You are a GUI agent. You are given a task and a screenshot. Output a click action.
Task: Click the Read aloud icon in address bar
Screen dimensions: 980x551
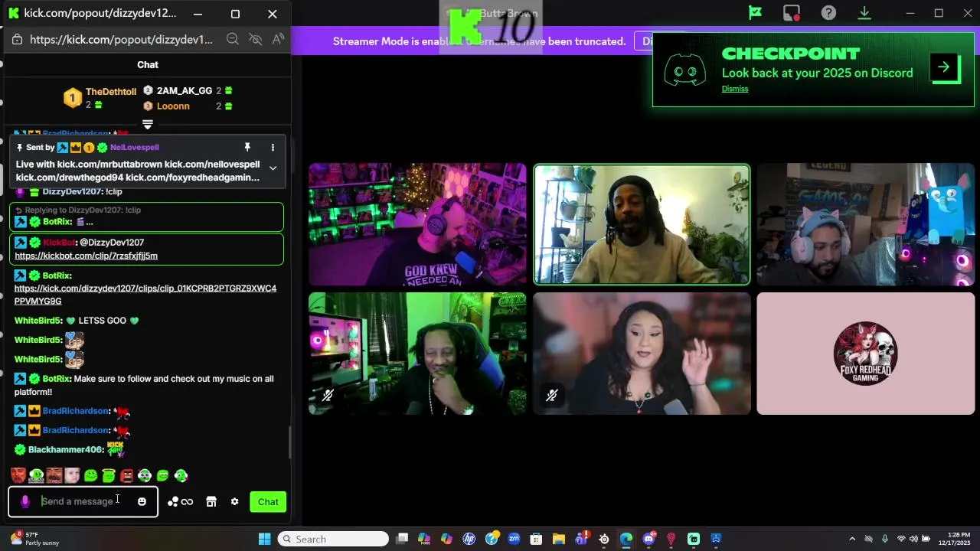[278, 39]
